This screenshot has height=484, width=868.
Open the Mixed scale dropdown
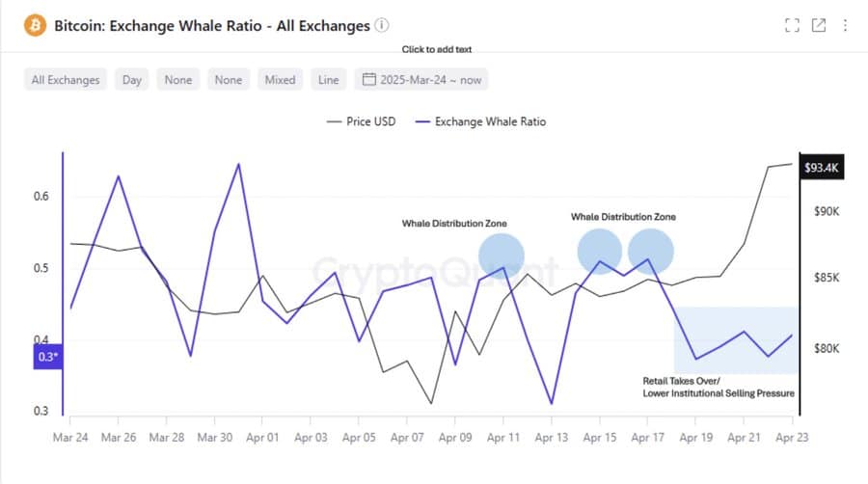click(280, 80)
